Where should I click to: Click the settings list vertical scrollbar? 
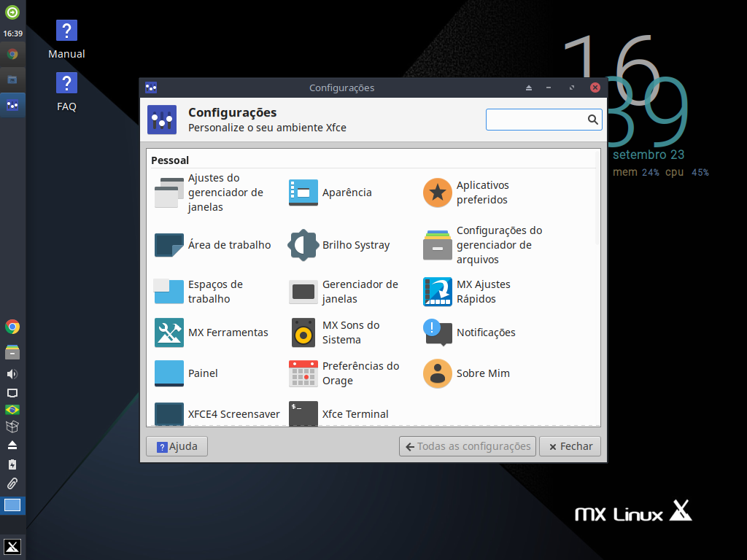pos(598,198)
